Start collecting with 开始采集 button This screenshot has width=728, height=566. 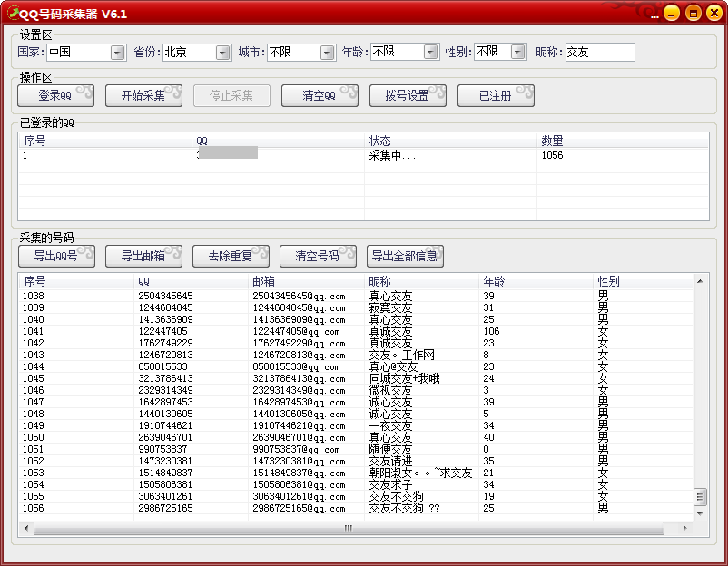click(143, 95)
